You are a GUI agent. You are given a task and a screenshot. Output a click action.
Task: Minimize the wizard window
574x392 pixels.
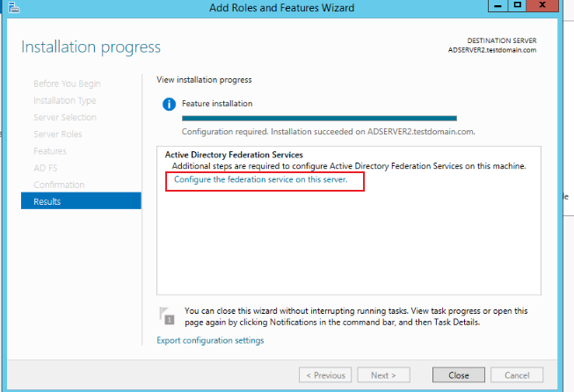498,5
